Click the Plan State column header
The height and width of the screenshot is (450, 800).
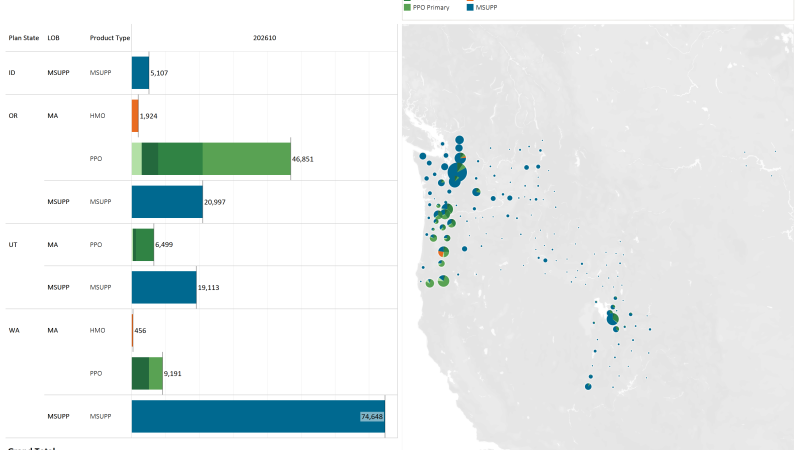pyautogui.click(x=23, y=38)
